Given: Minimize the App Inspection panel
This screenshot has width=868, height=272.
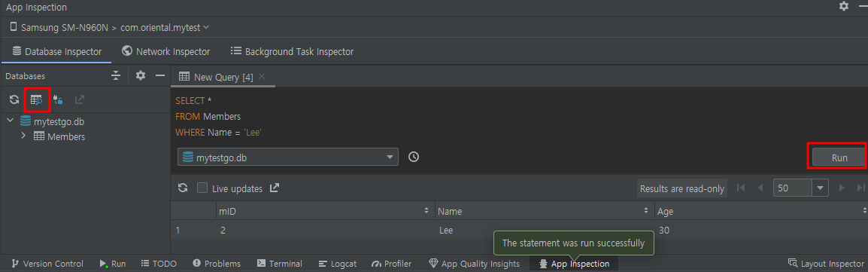Looking at the screenshot, I should (x=863, y=7).
